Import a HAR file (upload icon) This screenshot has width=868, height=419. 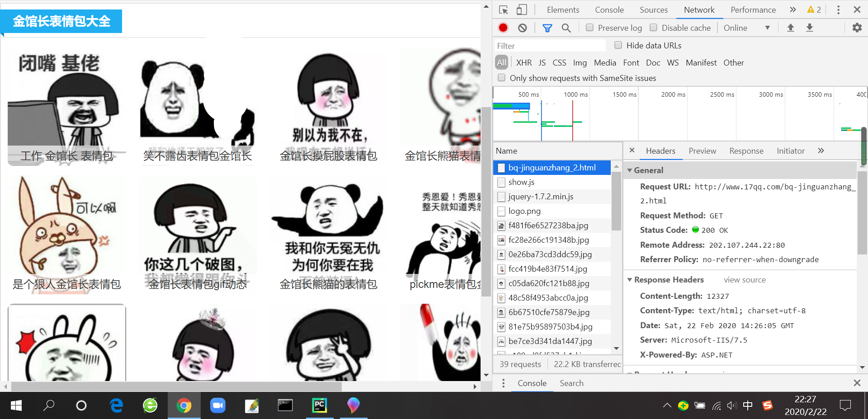(x=790, y=28)
